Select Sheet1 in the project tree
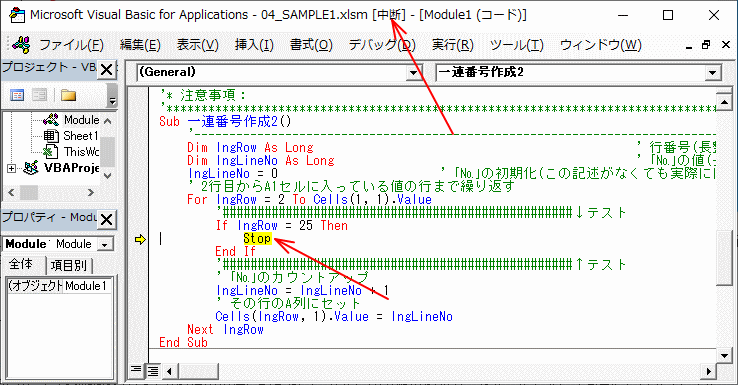The width and height of the screenshot is (738, 385). click(80, 136)
